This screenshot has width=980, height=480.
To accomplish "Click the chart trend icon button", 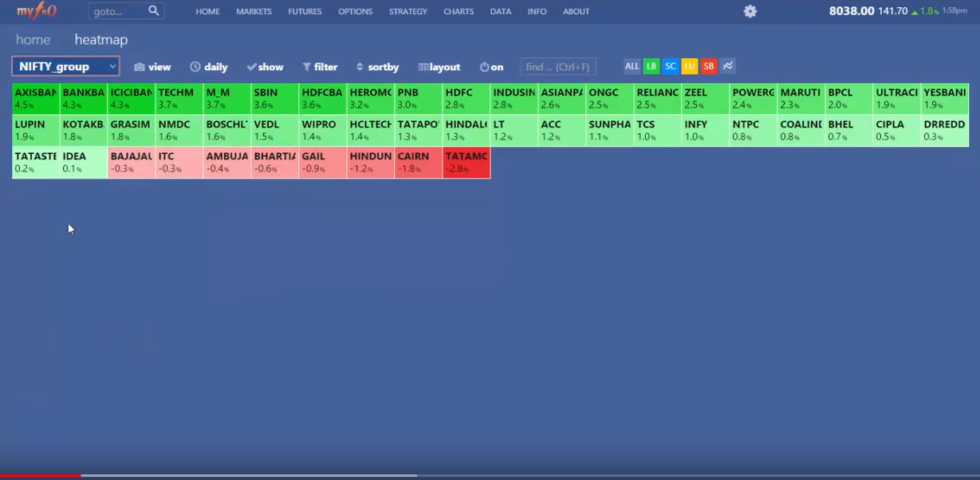I will pos(727,66).
